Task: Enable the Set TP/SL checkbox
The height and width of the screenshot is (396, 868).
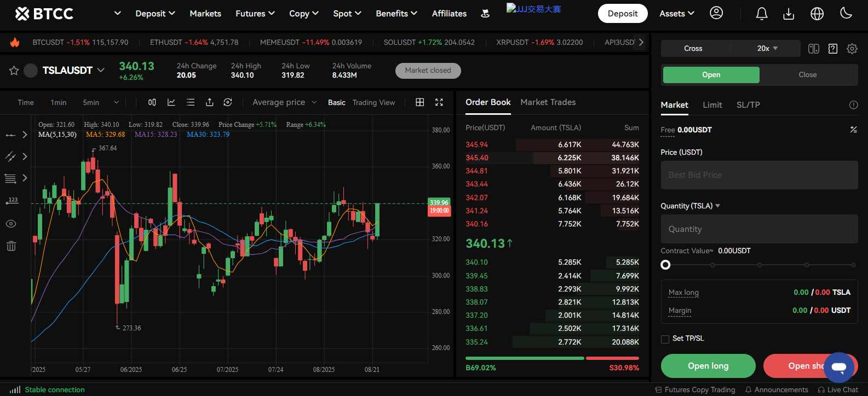Action: point(665,339)
